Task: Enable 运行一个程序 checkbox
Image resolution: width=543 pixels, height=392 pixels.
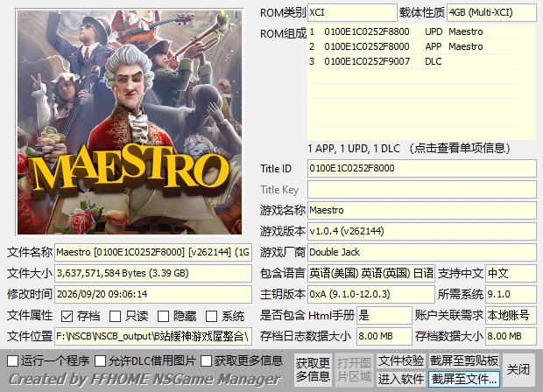Action: coord(13,360)
